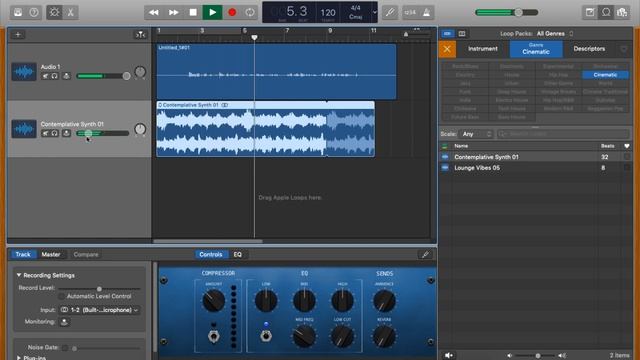The image size is (640, 360).
Task: Click the pencil button in Smart Controls header
Action: point(425,254)
